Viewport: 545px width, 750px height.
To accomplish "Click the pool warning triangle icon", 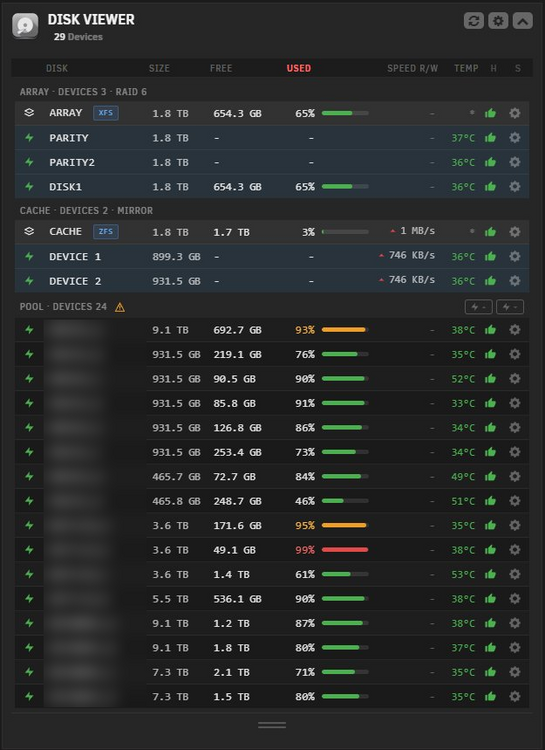I will click(x=120, y=307).
